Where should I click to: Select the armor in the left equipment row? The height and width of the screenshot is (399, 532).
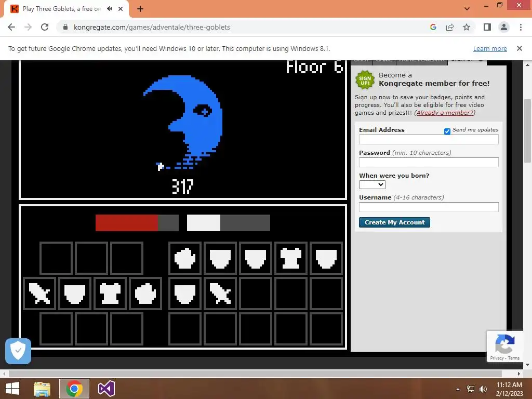[x=110, y=294]
